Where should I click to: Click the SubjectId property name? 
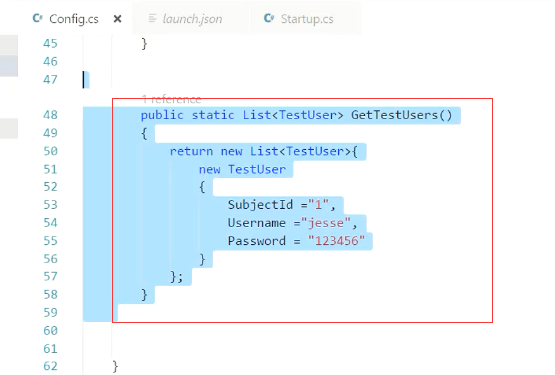[x=260, y=205]
